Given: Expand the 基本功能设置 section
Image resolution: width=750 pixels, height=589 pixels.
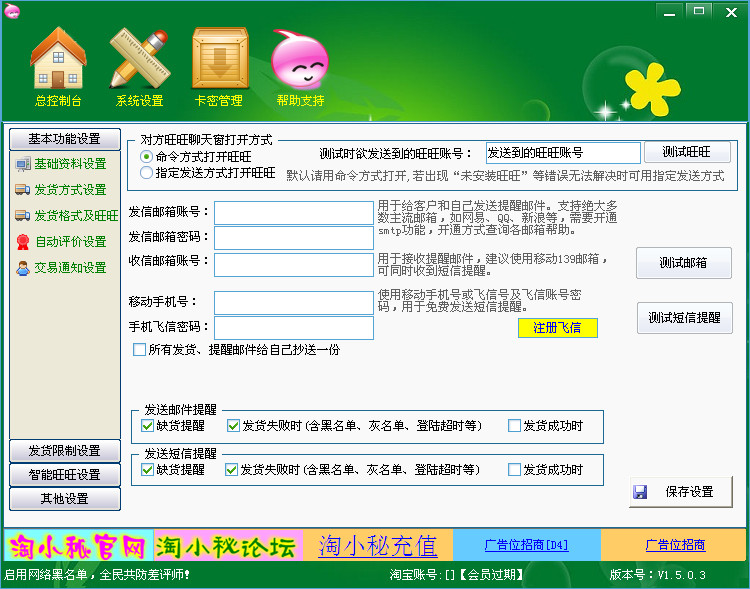Looking at the screenshot, I should point(65,139).
